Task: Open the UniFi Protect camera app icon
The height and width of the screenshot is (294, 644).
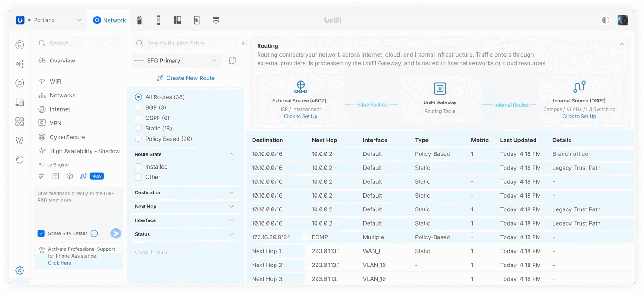Action: [139, 20]
